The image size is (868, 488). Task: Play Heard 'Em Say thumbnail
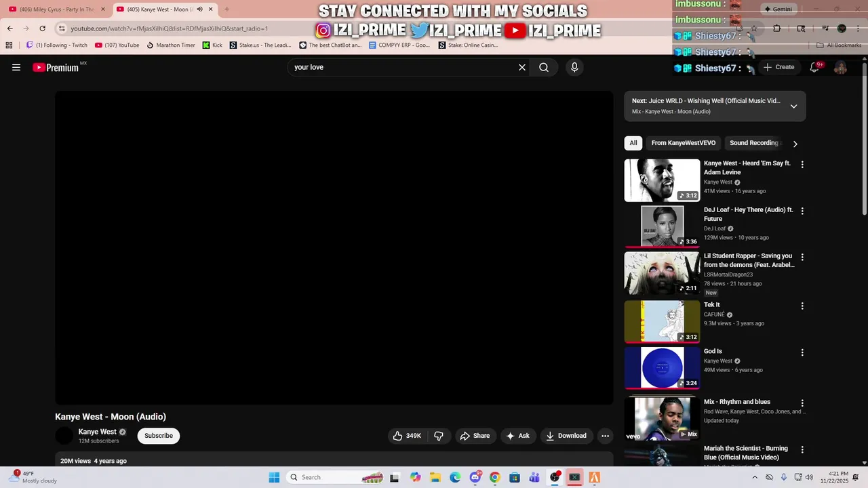point(662,180)
